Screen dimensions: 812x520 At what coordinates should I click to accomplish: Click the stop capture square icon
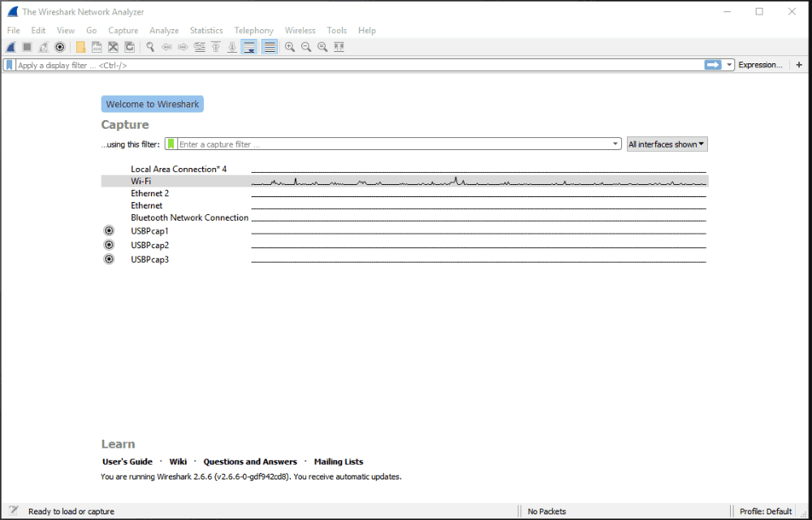pyautogui.click(x=28, y=47)
